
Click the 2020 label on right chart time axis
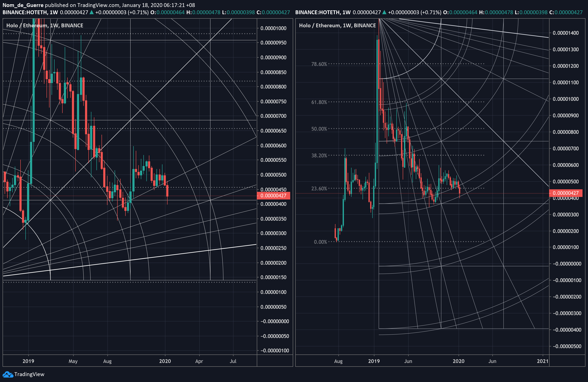point(459,361)
